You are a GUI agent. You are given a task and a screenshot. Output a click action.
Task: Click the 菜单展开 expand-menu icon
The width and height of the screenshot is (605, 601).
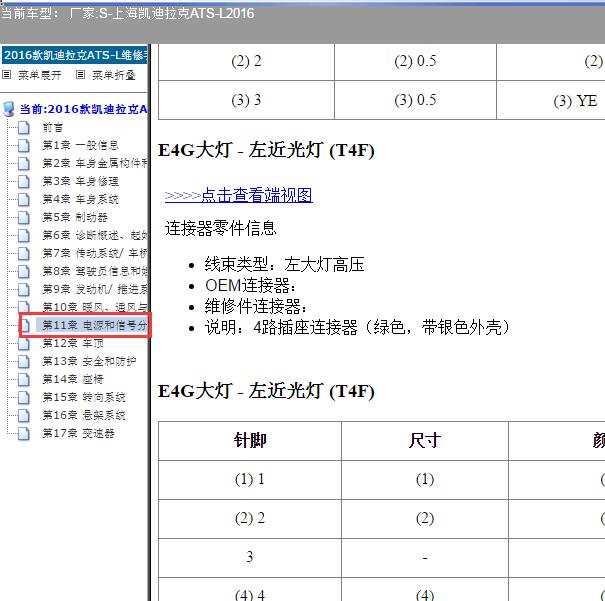click(7, 74)
